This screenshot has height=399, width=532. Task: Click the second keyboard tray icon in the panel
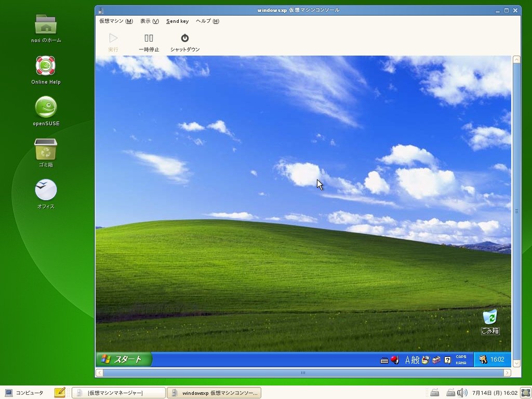(x=450, y=393)
